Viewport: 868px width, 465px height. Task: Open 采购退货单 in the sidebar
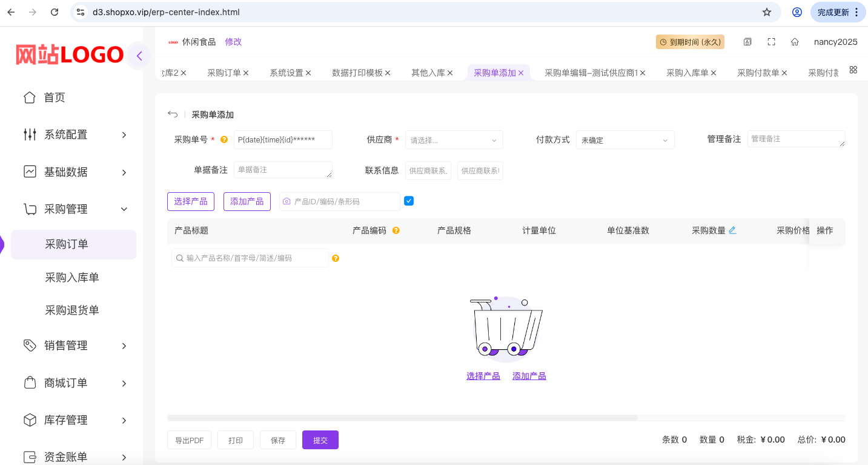click(72, 310)
